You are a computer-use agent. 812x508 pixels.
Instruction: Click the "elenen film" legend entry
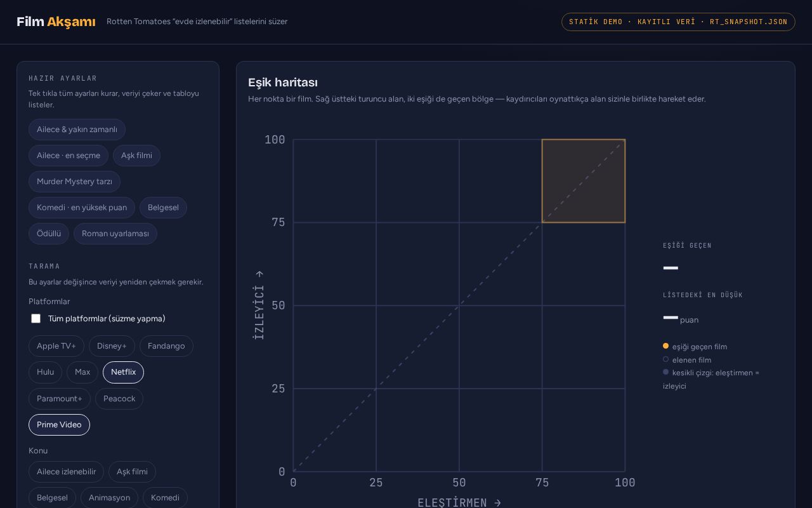[x=687, y=360]
